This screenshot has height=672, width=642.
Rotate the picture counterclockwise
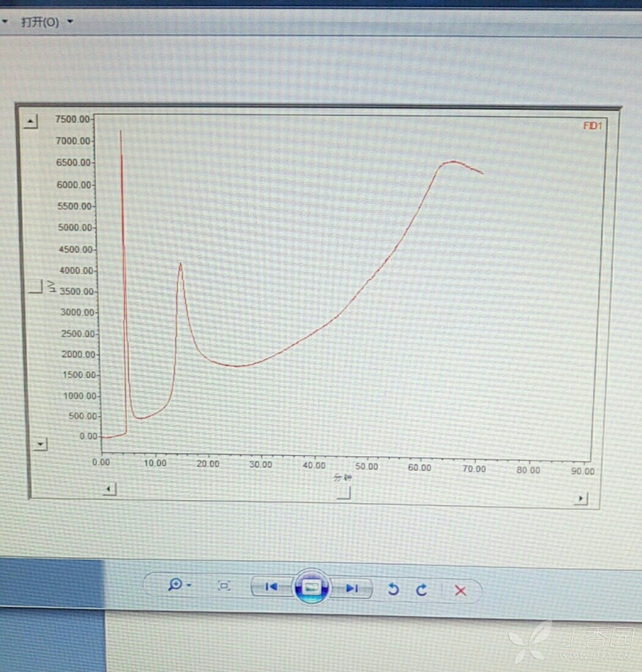(x=393, y=589)
